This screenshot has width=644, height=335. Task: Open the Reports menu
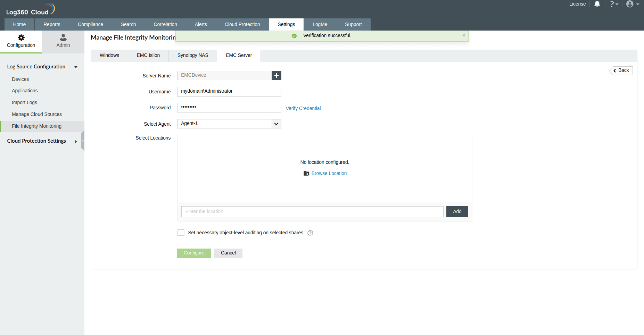point(51,24)
